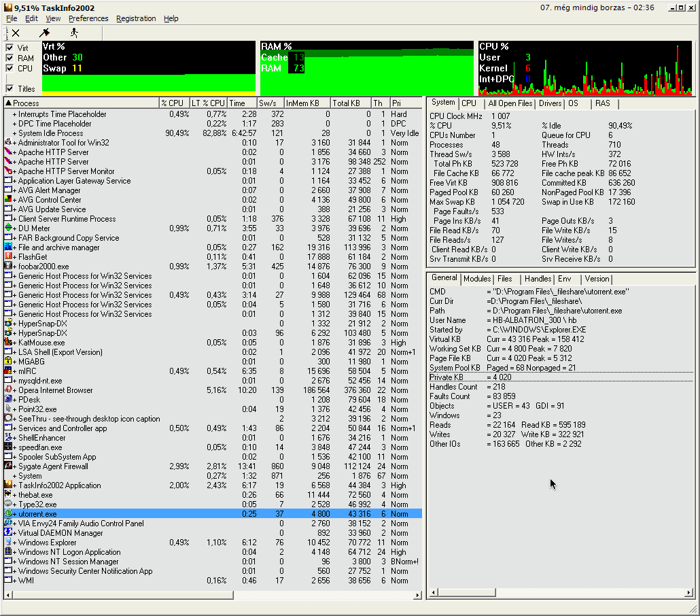This screenshot has width=700, height=616.
Task: Open the Handles tab in process details
Action: point(538,279)
